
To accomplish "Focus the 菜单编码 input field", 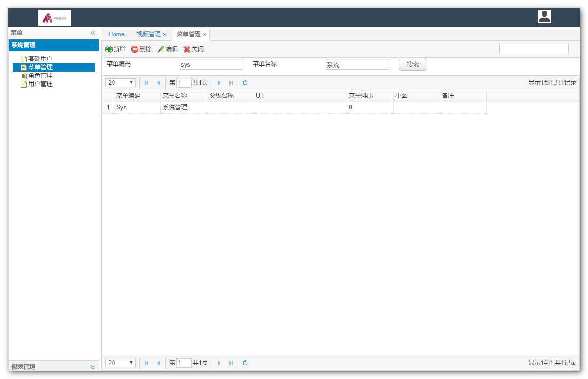I will point(211,64).
